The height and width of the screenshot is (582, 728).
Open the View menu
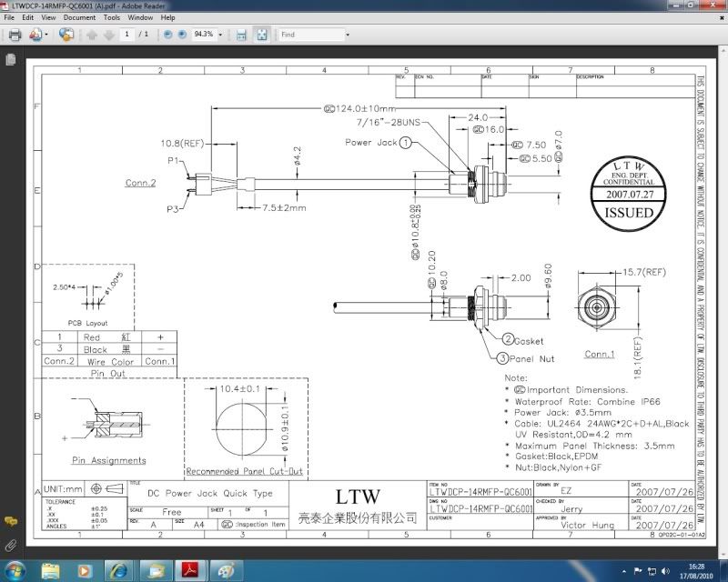pyautogui.click(x=48, y=17)
